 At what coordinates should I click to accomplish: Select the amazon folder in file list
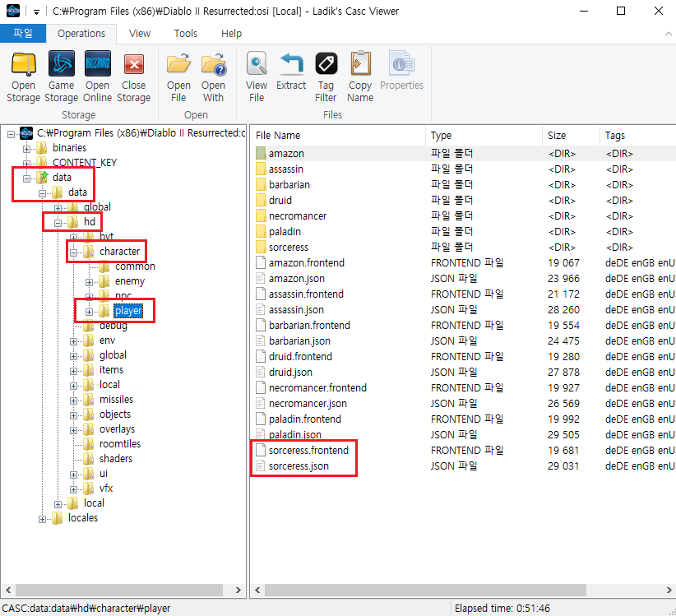[286, 154]
